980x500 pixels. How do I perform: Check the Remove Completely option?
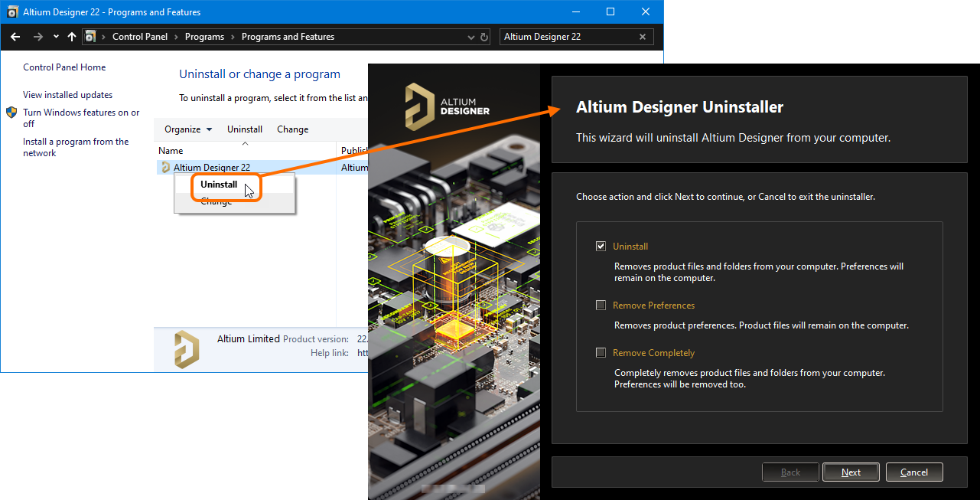[x=601, y=353]
